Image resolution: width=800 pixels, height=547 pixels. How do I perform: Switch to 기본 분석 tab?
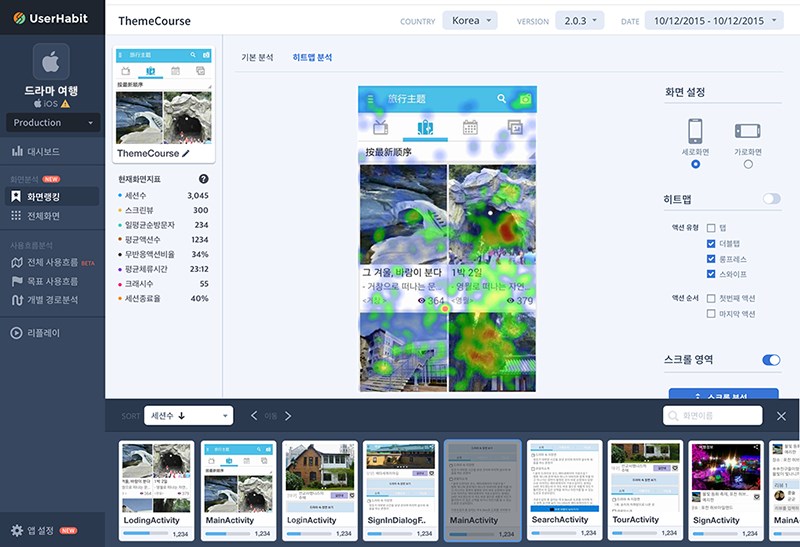tap(257, 58)
